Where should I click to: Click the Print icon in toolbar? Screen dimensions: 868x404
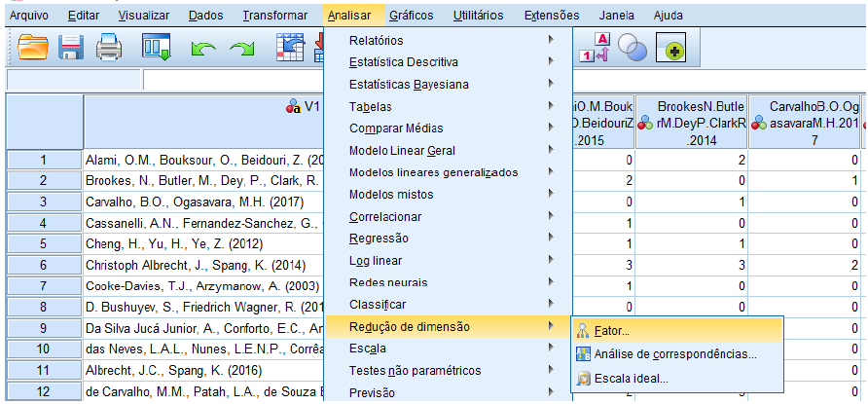point(108,48)
